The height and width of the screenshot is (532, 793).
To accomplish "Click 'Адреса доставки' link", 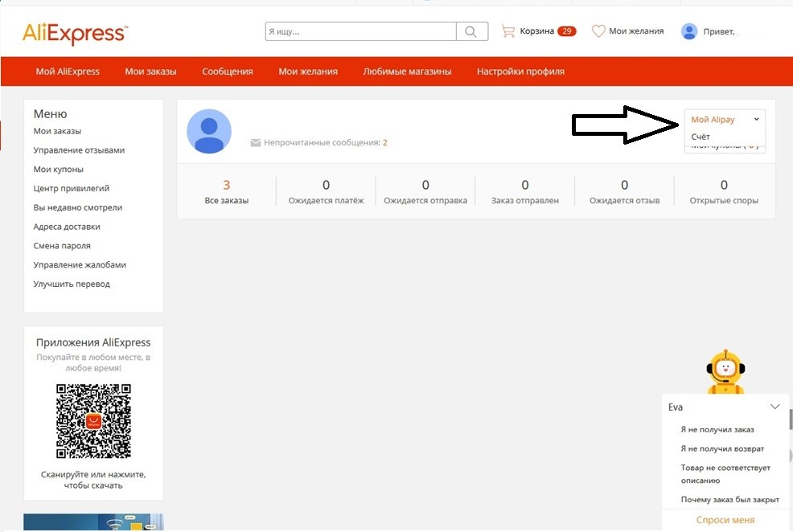I will coord(67,227).
